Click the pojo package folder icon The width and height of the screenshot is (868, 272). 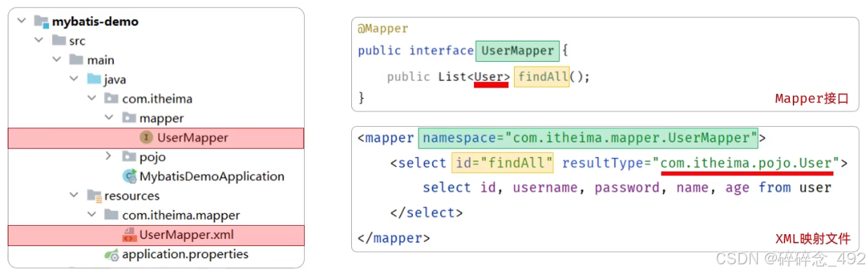point(129,157)
